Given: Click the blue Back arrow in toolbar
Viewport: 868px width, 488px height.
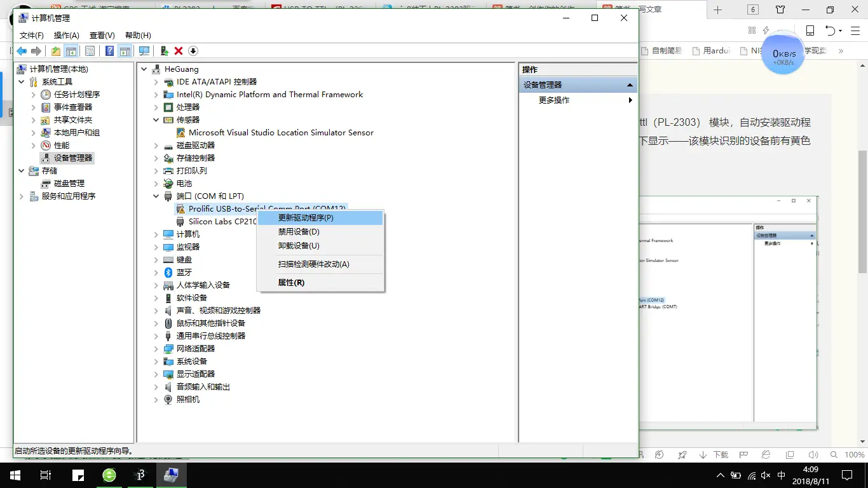Looking at the screenshot, I should (22, 51).
